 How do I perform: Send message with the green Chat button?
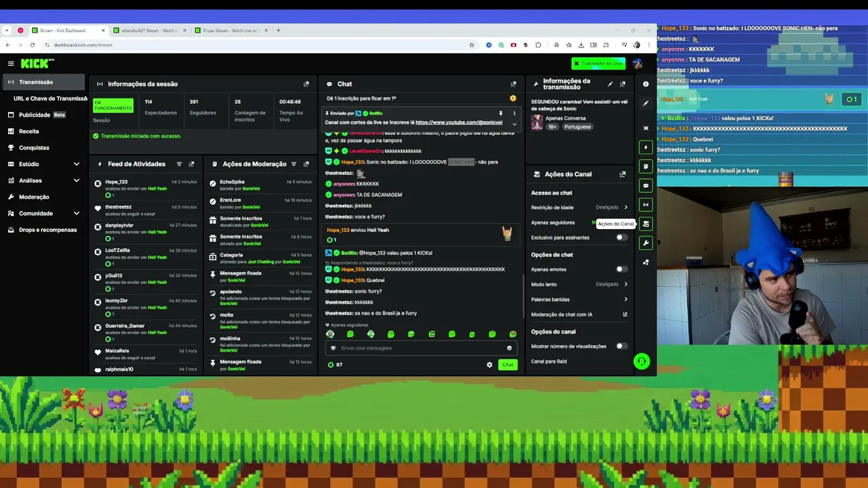coord(508,365)
